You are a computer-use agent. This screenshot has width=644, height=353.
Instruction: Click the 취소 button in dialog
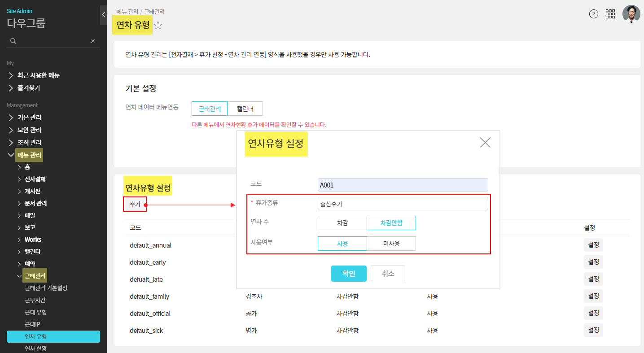coord(388,273)
